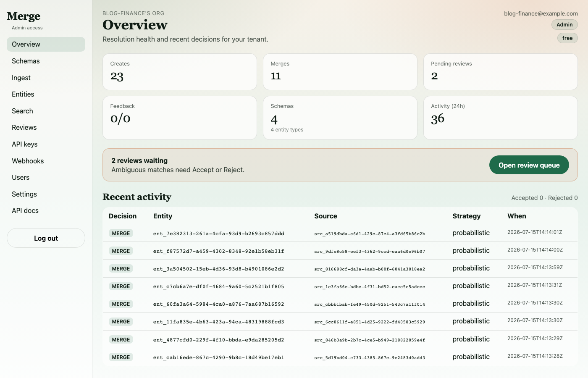Navigate to Webhooks

point(46,161)
